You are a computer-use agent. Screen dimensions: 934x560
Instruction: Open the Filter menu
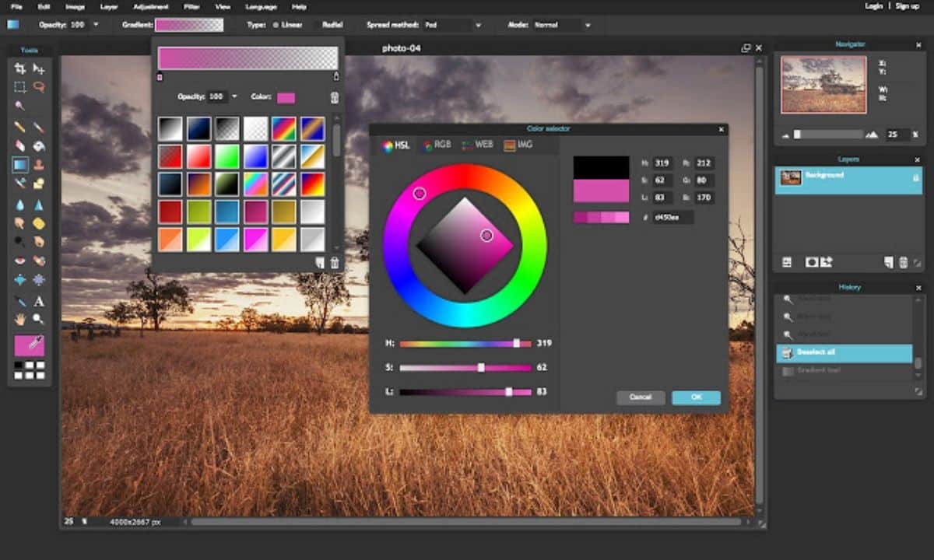pyautogui.click(x=191, y=6)
